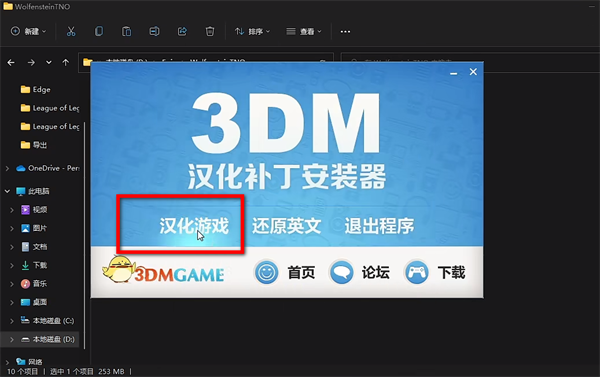Go up one folder with the up arrow
Viewport: 600px width, 377px height.
(66, 62)
